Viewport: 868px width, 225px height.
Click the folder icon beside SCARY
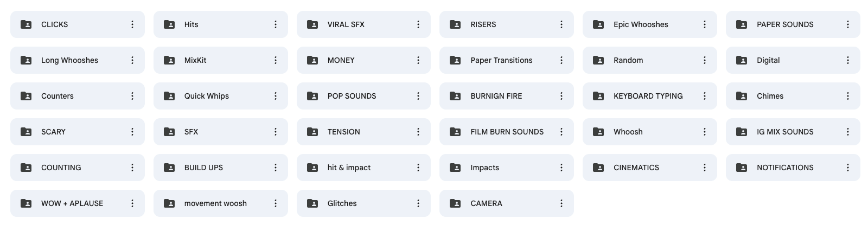click(x=26, y=132)
